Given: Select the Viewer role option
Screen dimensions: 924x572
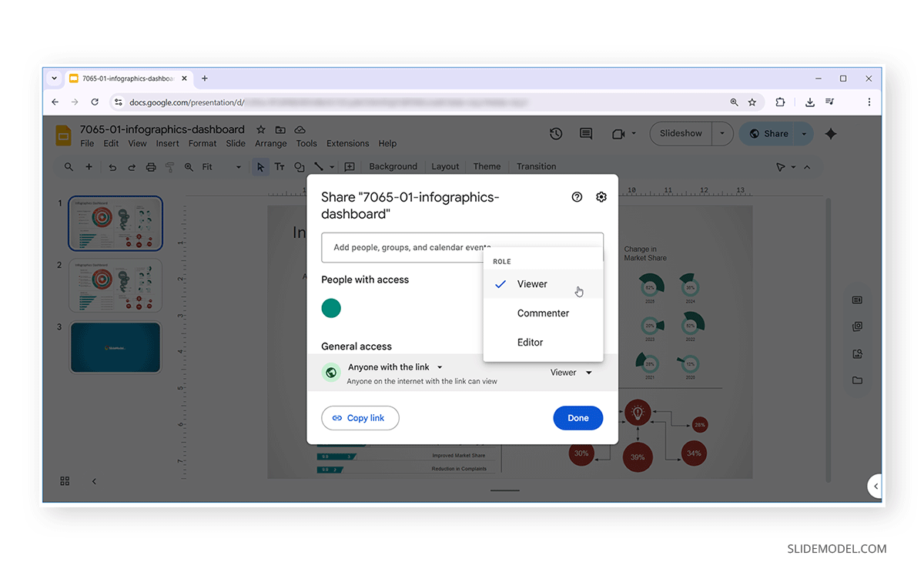Looking at the screenshot, I should [x=531, y=283].
